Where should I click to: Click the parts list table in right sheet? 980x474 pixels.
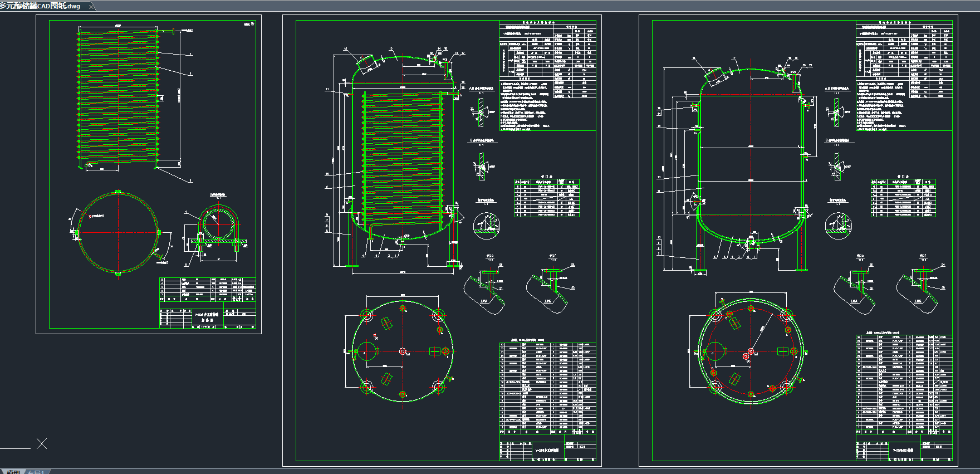(x=904, y=384)
